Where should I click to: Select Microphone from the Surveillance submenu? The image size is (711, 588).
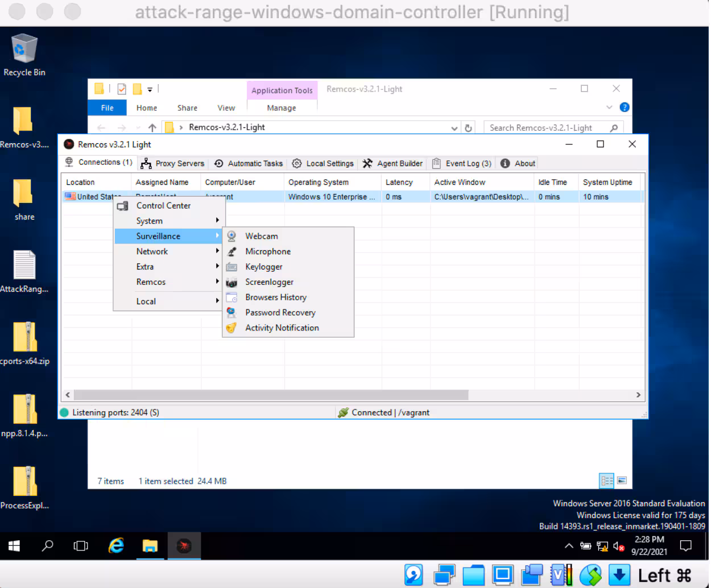pos(267,251)
